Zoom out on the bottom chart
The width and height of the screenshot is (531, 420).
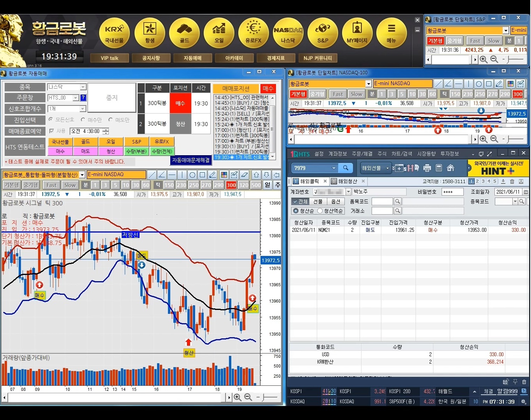(x=248, y=397)
